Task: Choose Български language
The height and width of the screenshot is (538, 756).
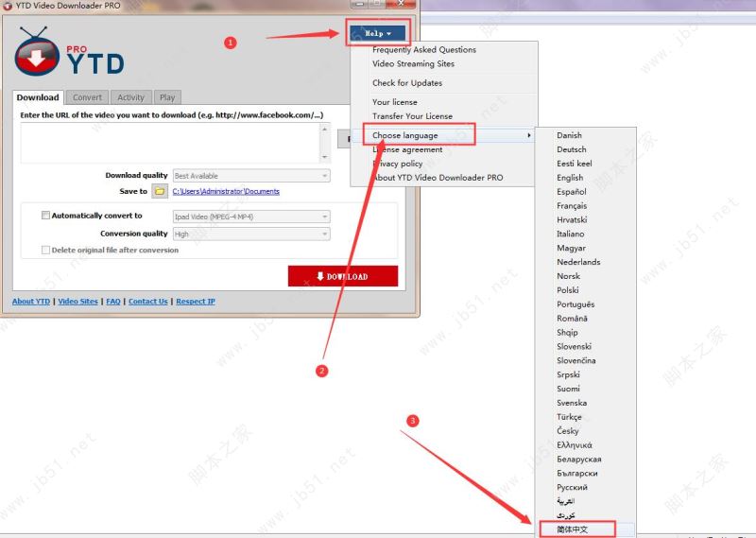Action: click(585, 473)
